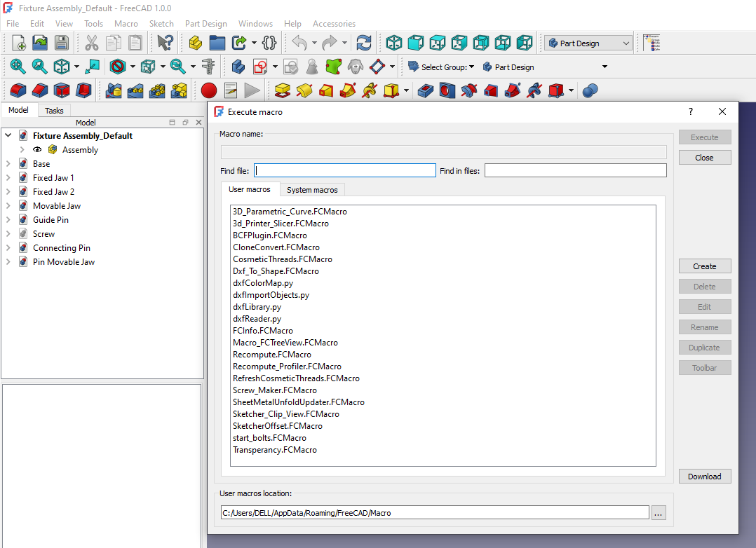This screenshot has width=756, height=548.
Task: Open the Select Group dropdown
Action: 447,67
